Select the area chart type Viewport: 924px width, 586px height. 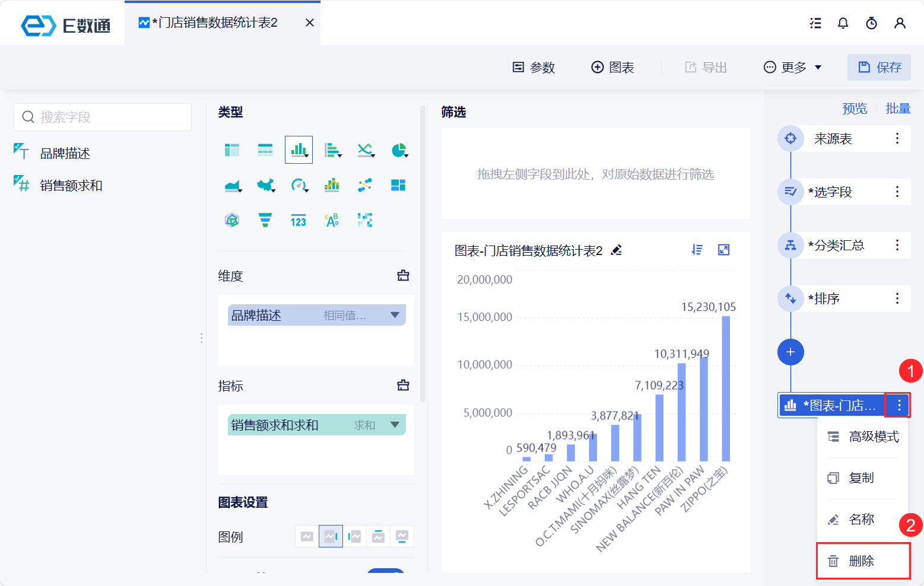point(233,186)
